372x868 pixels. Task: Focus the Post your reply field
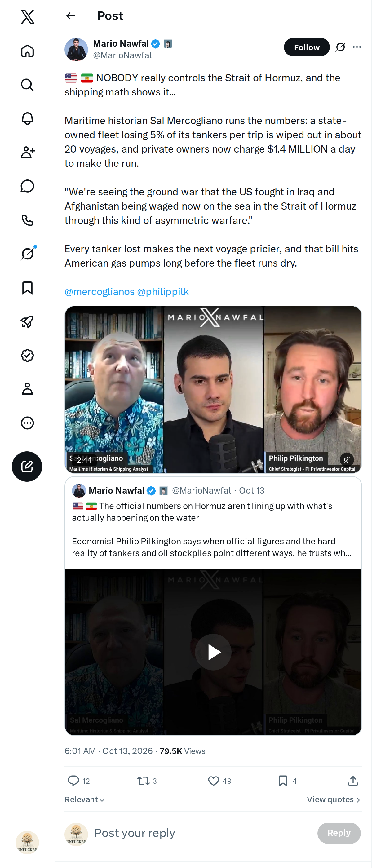click(x=202, y=833)
